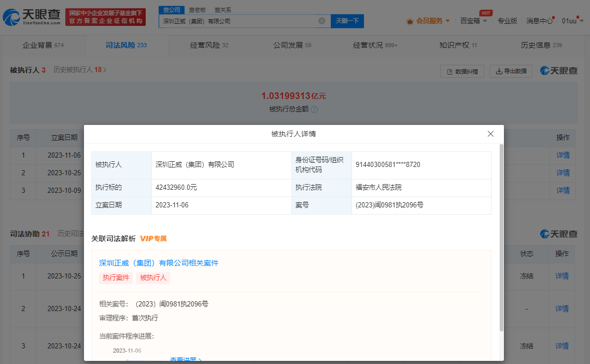Click the crown icon beside 会员服务
Image resolution: width=590 pixels, height=364 pixels.
tap(410, 21)
